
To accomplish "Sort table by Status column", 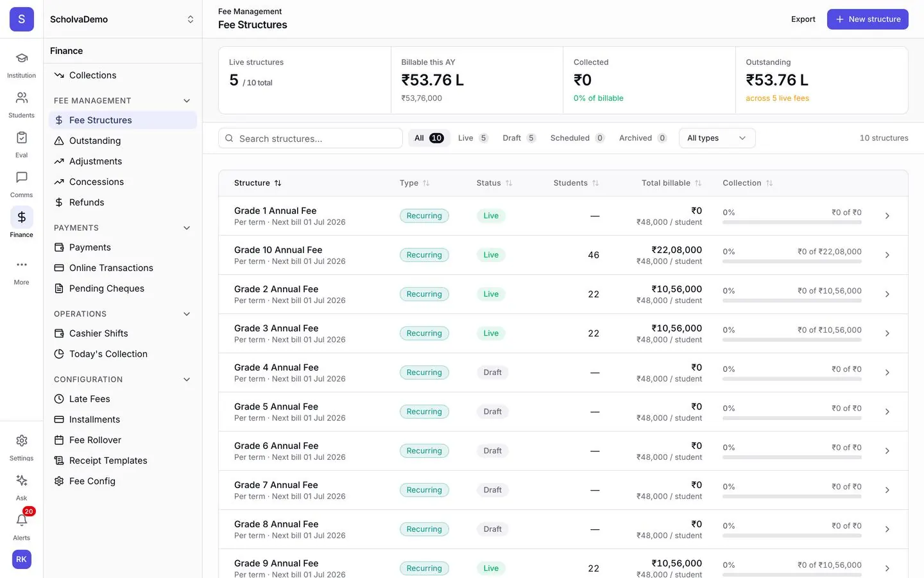I will (494, 183).
